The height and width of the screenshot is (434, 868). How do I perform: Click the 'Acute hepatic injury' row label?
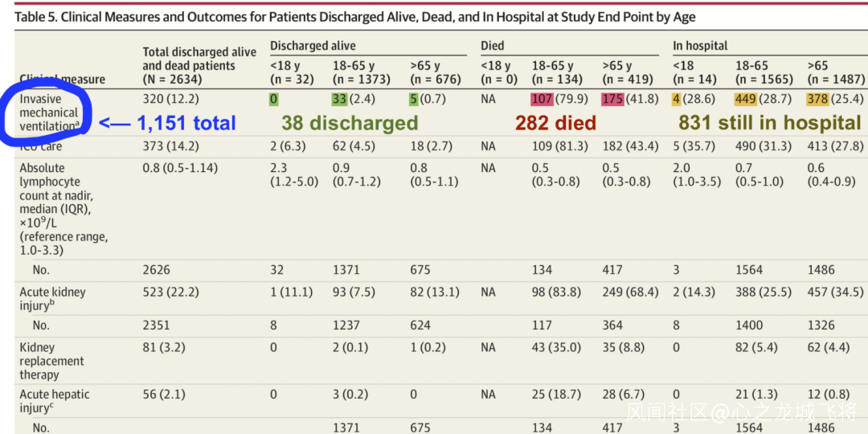[55, 400]
